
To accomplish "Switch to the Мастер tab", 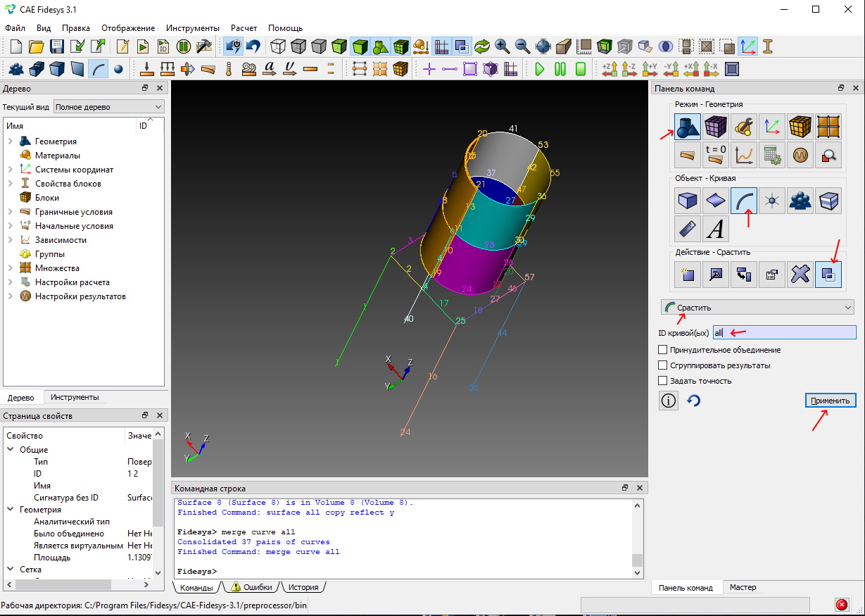I will (743, 588).
